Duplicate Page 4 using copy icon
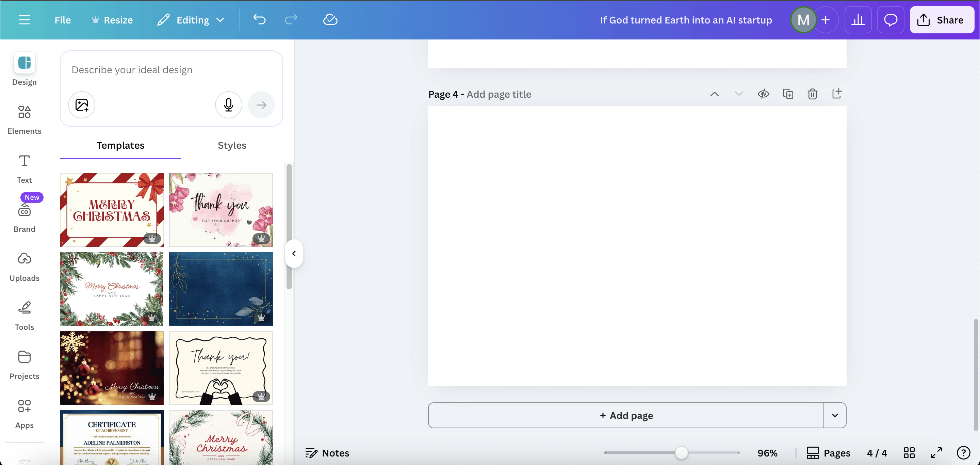Viewport: 980px width, 465px height. point(788,94)
